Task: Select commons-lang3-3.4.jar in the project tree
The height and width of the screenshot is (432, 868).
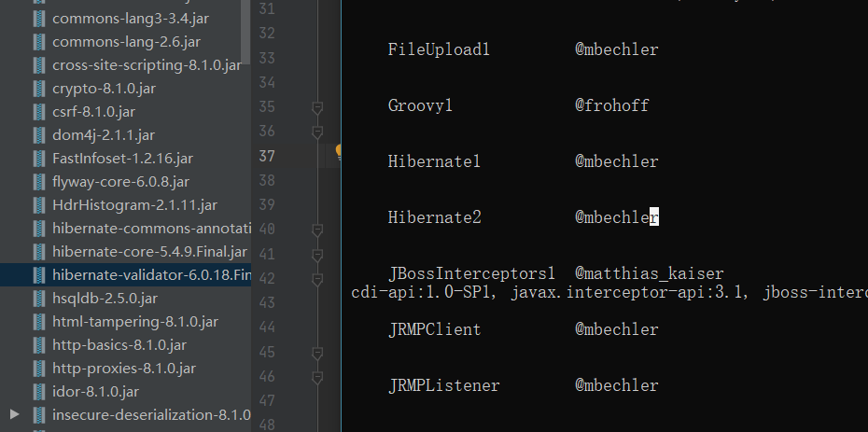Action: point(124,19)
